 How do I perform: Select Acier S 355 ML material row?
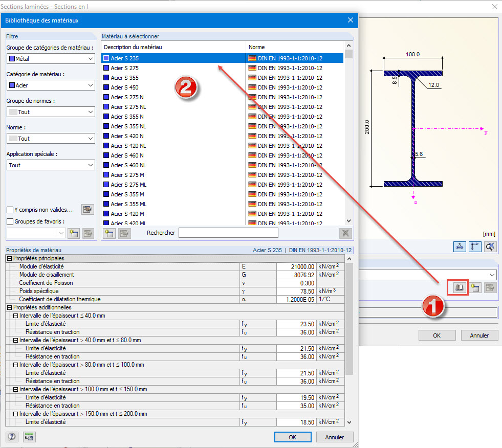coord(223,204)
